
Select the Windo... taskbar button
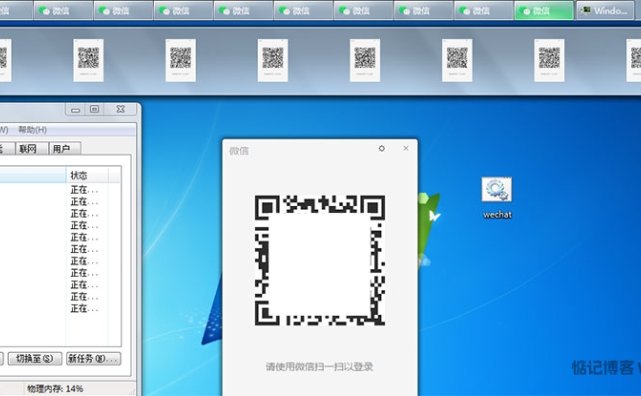pyautogui.click(x=605, y=11)
